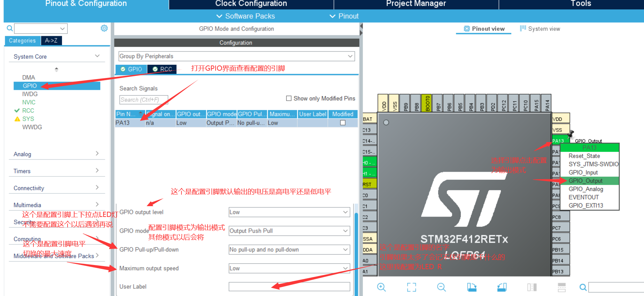Click the User Label input field
Viewport: 644px width, 296px height.
289,287
